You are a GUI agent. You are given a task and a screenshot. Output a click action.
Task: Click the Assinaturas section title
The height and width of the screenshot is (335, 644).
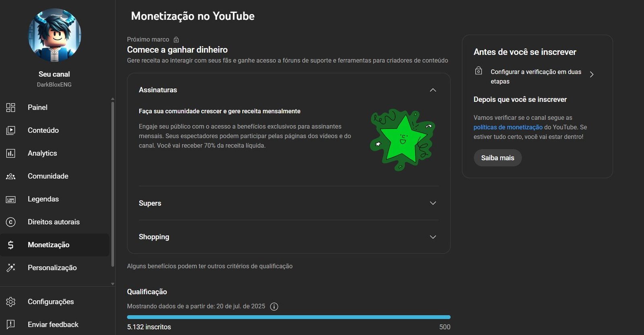point(158,90)
